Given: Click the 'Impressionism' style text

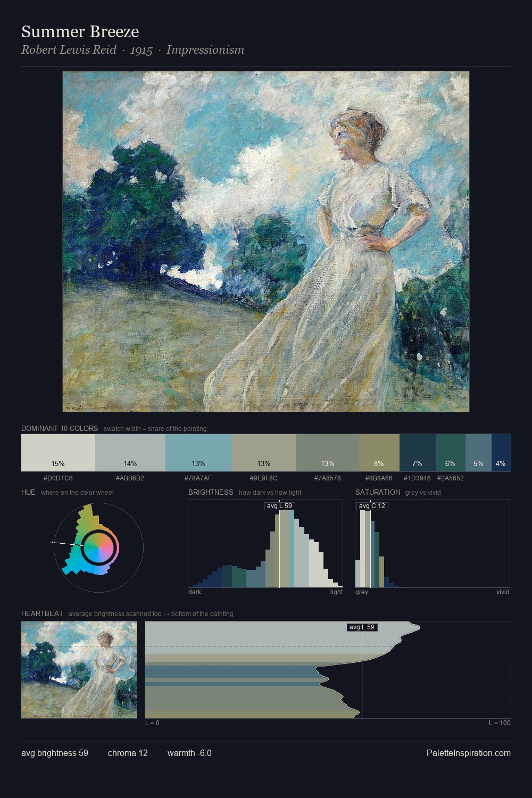Looking at the screenshot, I should tap(205, 50).
